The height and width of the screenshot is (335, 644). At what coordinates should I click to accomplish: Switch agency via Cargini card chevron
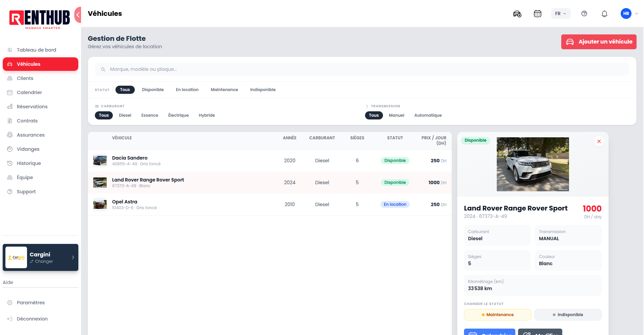click(73, 257)
